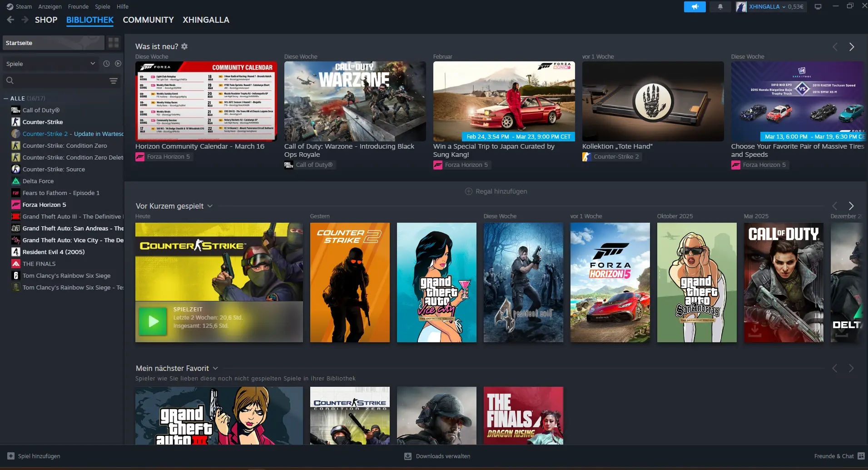Click the Counter-Strike 2 tag under Kollektion
Image resolution: width=868 pixels, height=470 pixels.
click(612, 157)
